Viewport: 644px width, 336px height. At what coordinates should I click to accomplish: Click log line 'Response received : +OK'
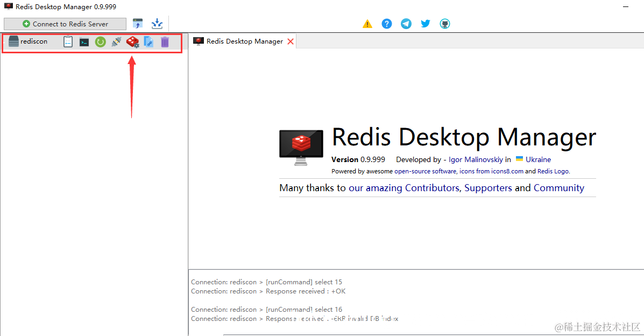pyautogui.click(x=268, y=291)
